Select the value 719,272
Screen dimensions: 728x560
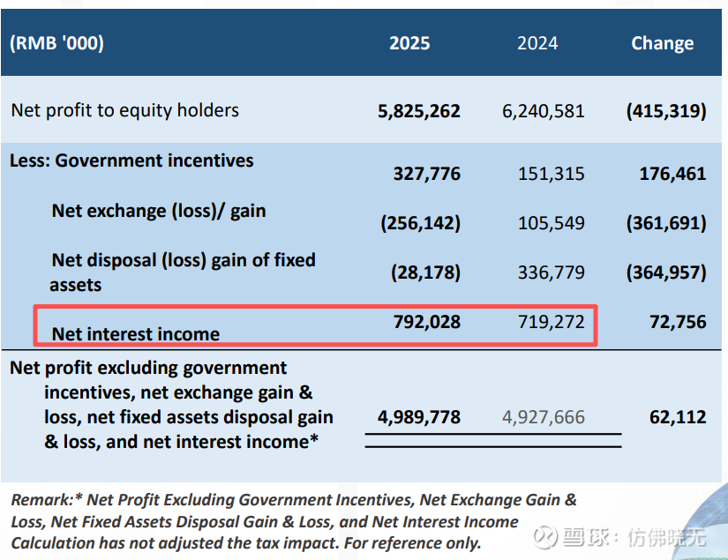click(x=552, y=322)
